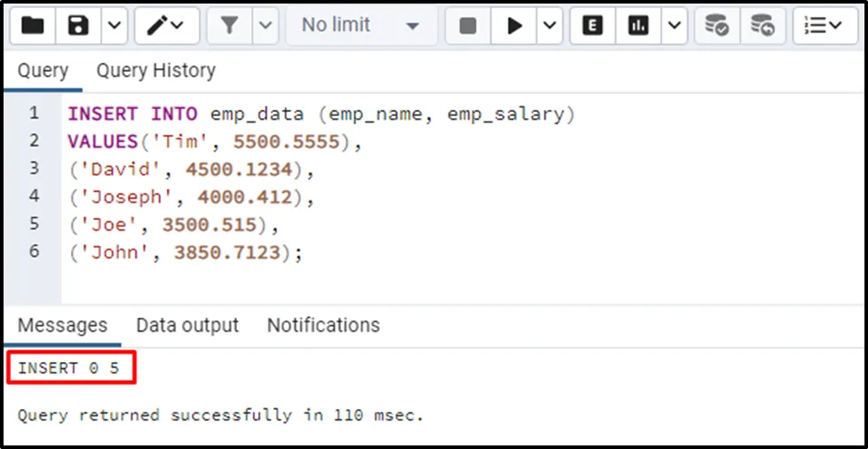Show the Notifications tab
The image size is (868, 449).
[x=323, y=326]
